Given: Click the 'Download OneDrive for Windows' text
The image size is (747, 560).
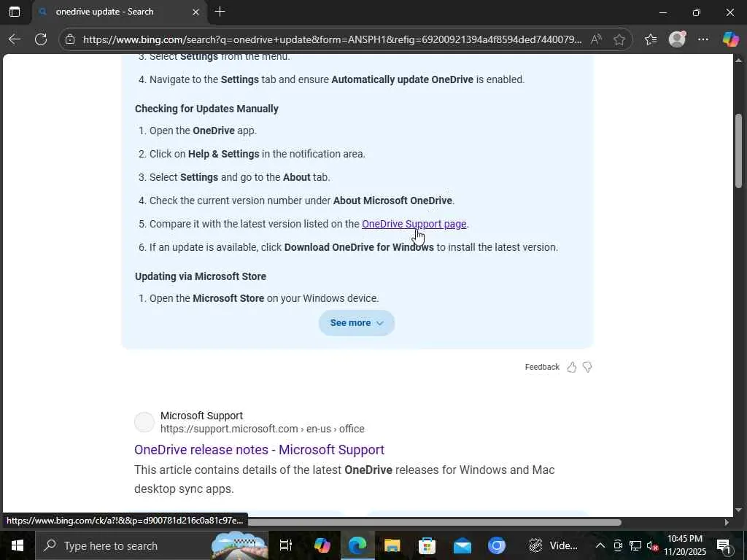Looking at the screenshot, I should (x=359, y=247).
